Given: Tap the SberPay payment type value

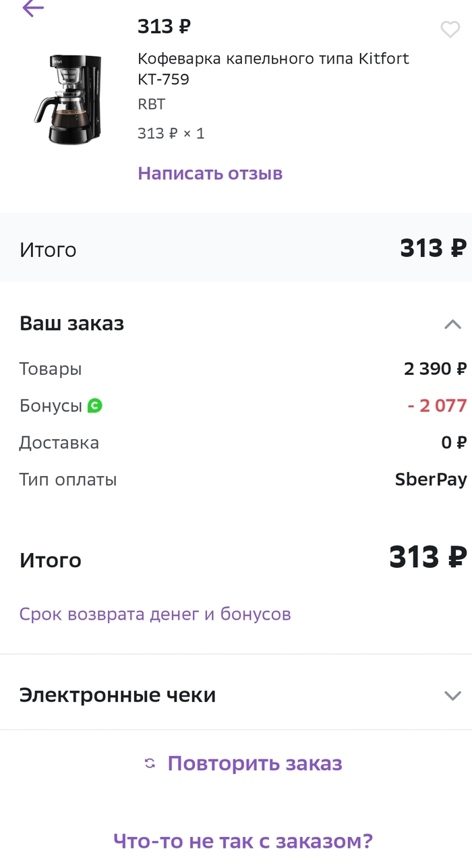Looking at the screenshot, I should point(431,480).
